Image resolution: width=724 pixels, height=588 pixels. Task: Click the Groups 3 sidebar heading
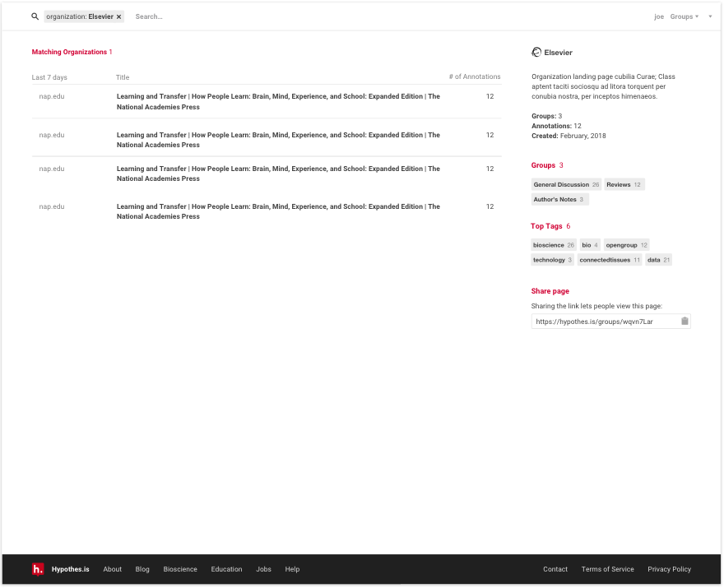547,165
